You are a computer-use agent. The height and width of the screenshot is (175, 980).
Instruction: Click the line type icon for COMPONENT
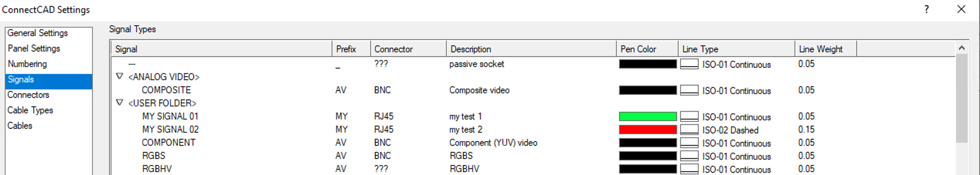(x=689, y=143)
